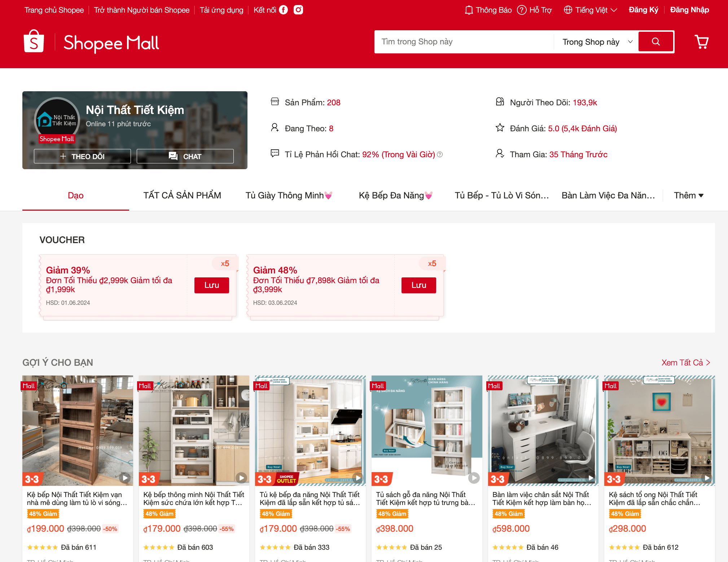Open Trong Shop này search scope dropdown

(x=597, y=42)
